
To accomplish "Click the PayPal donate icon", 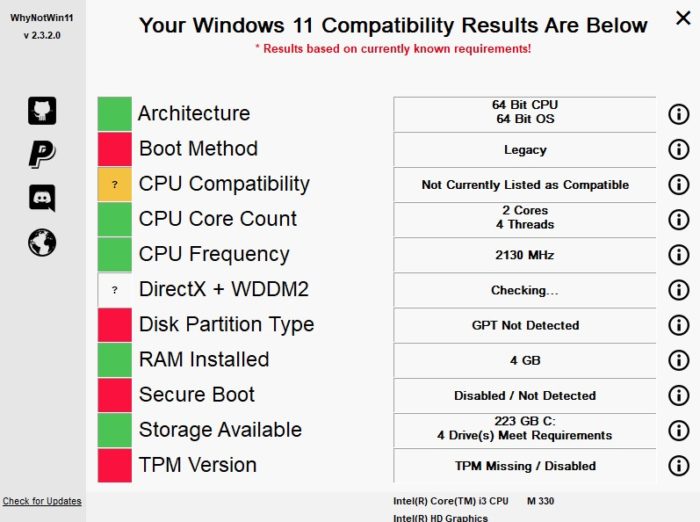I will click(42, 154).
